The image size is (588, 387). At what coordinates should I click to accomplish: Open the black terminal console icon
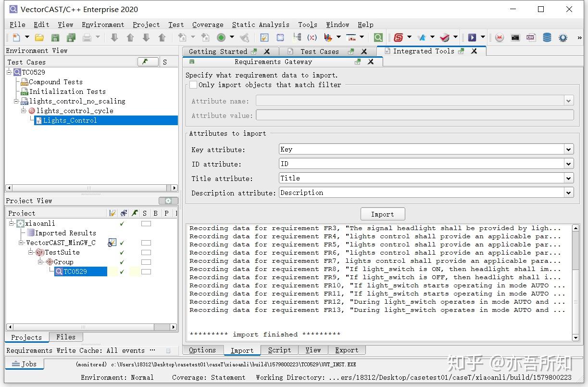515,38
